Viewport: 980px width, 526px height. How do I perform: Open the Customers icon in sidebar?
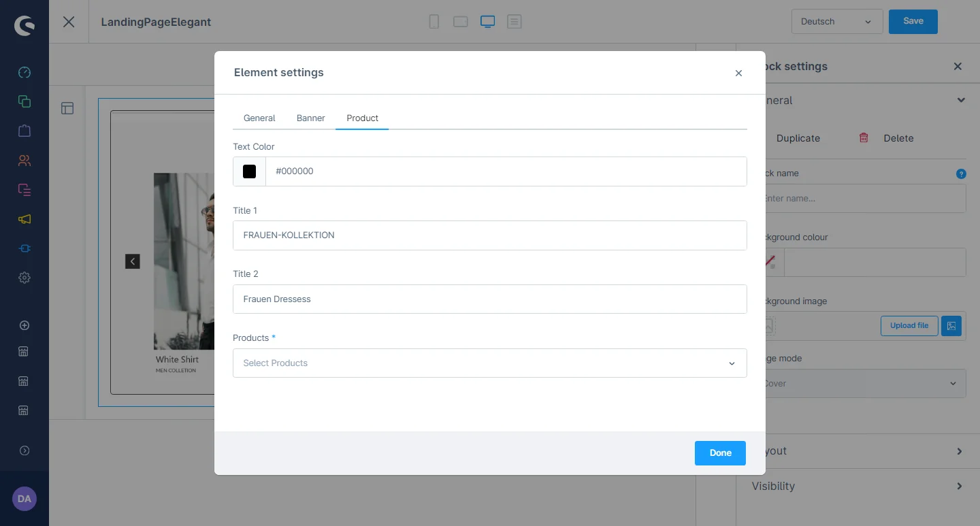[24, 161]
